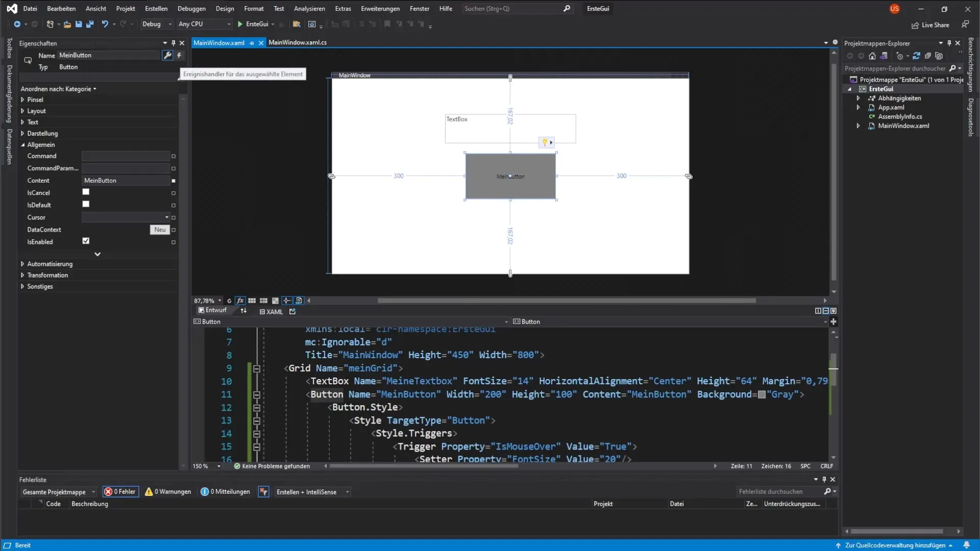Toggle designer checkerboard background icon
Viewport: 980px width, 551px height.
point(275,301)
